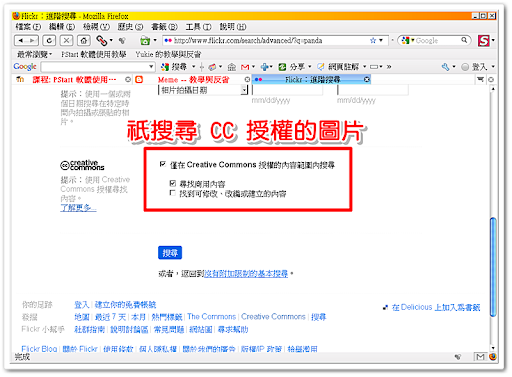Viewport: 512px width, 377px height.
Task: Click the creative commons logo
Action: [82, 165]
